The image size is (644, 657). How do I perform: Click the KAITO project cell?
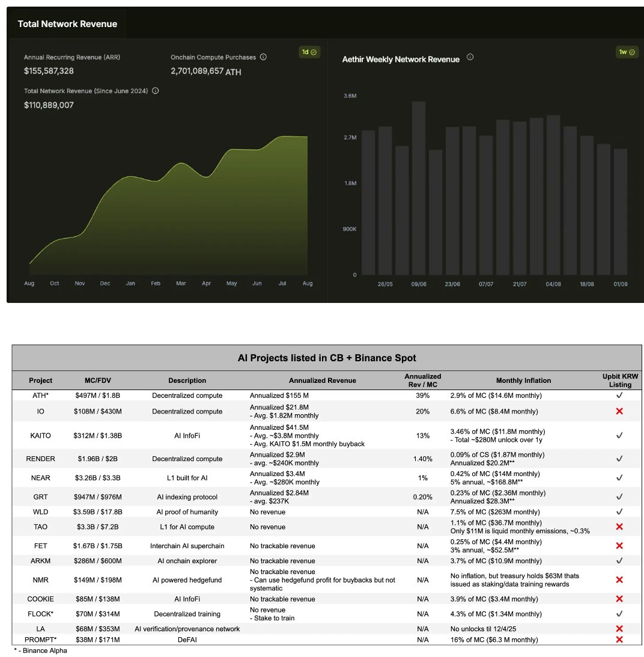click(41, 436)
